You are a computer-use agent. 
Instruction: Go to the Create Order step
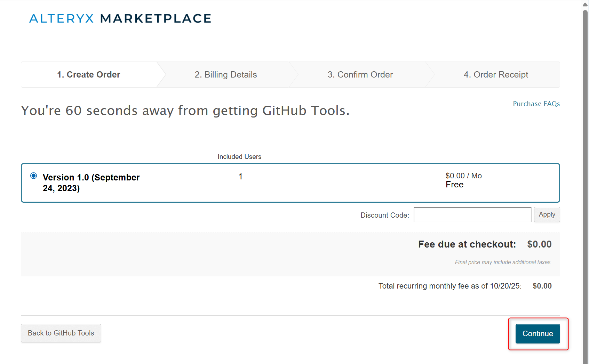pyautogui.click(x=89, y=75)
